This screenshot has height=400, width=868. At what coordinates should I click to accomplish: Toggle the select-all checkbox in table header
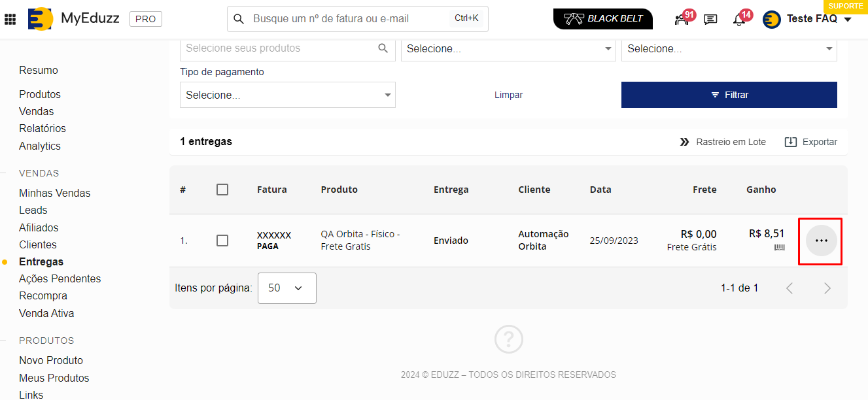[x=222, y=190]
